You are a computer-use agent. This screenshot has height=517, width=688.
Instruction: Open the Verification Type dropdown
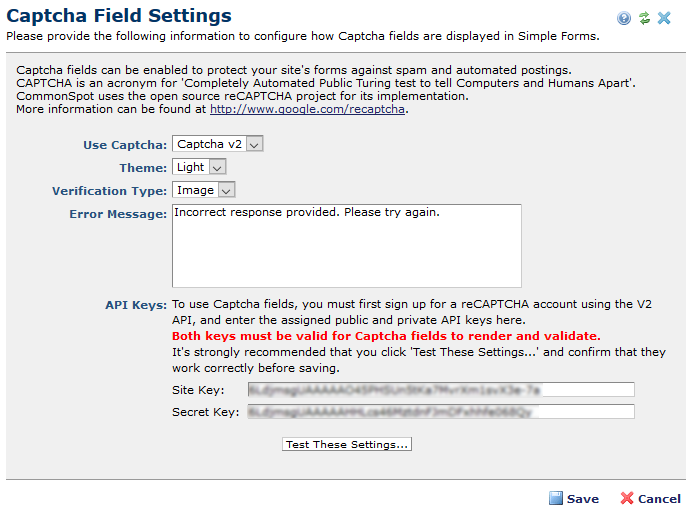click(x=204, y=190)
